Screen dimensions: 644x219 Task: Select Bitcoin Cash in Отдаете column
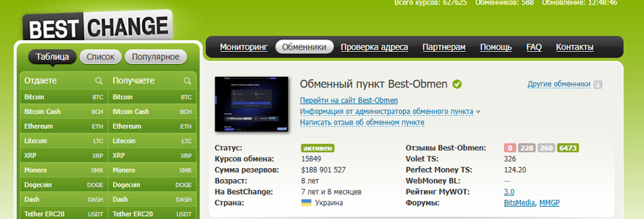point(64,111)
